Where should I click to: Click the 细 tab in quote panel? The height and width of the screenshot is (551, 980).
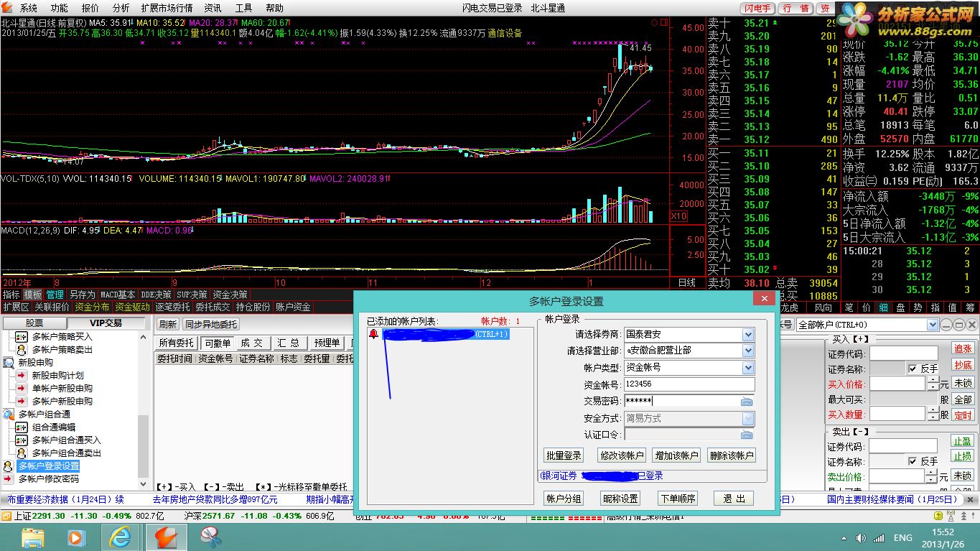884,307
